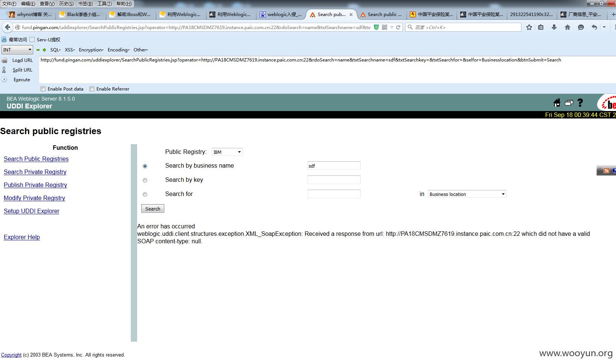Image resolution: width=616 pixels, height=364 pixels.
Task: Click the search magnifier icon in search box
Action: point(410,27)
